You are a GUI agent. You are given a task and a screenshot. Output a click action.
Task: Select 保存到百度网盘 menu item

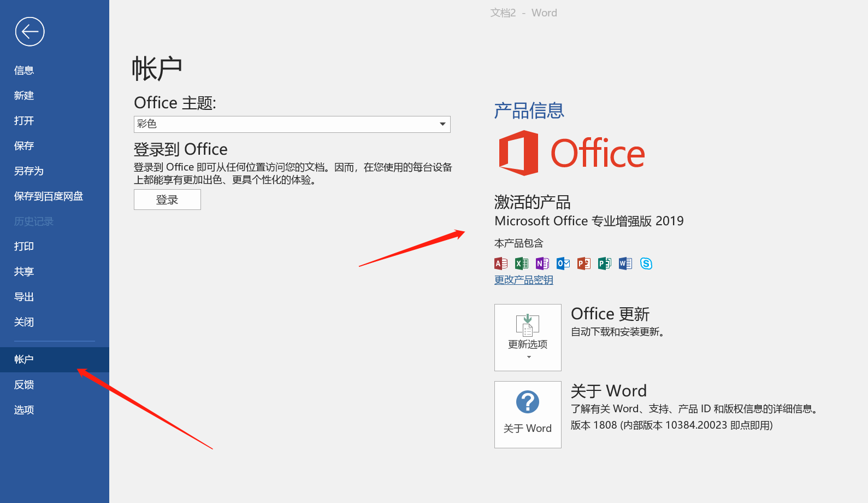pos(49,196)
